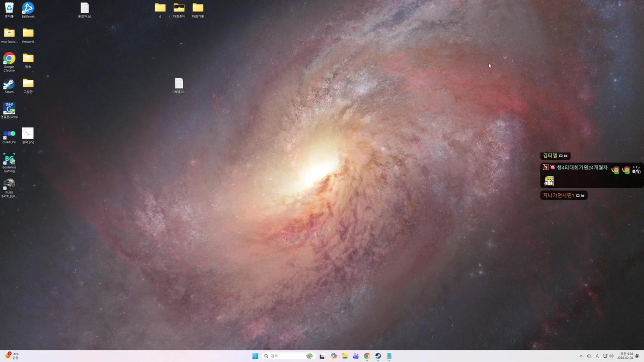Toggle the input language indicator

click(x=597, y=356)
